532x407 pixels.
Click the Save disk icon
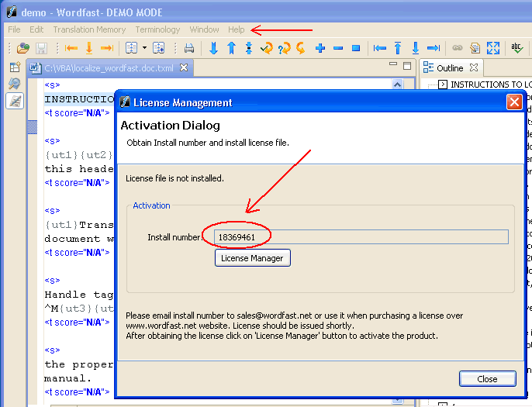click(x=41, y=48)
